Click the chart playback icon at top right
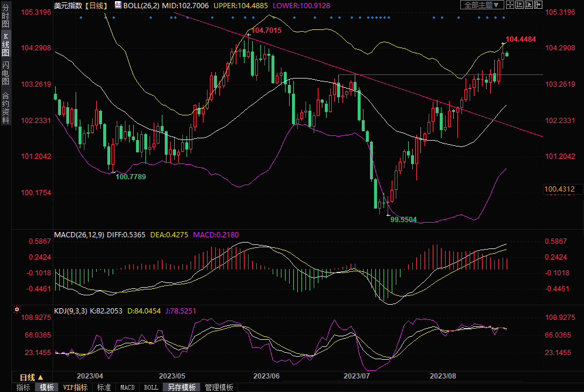 (529, 5)
